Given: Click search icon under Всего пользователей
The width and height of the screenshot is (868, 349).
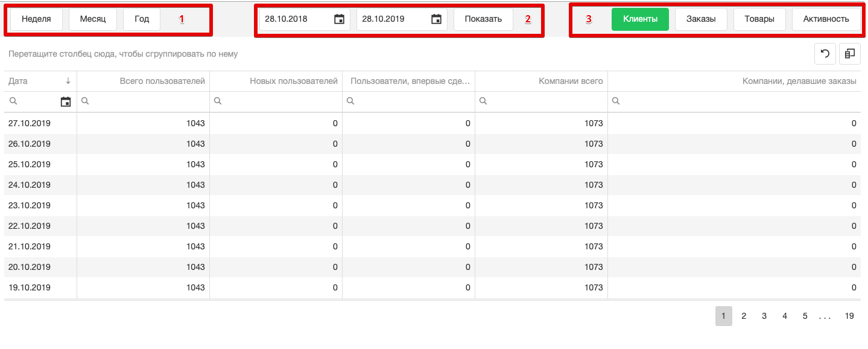Looking at the screenshot, I should (85, 102).
